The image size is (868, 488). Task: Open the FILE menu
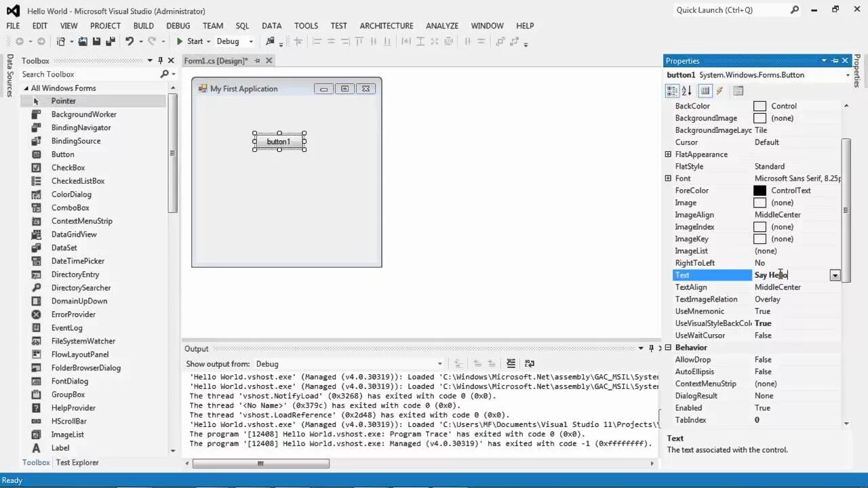click(x=13, y=26)
